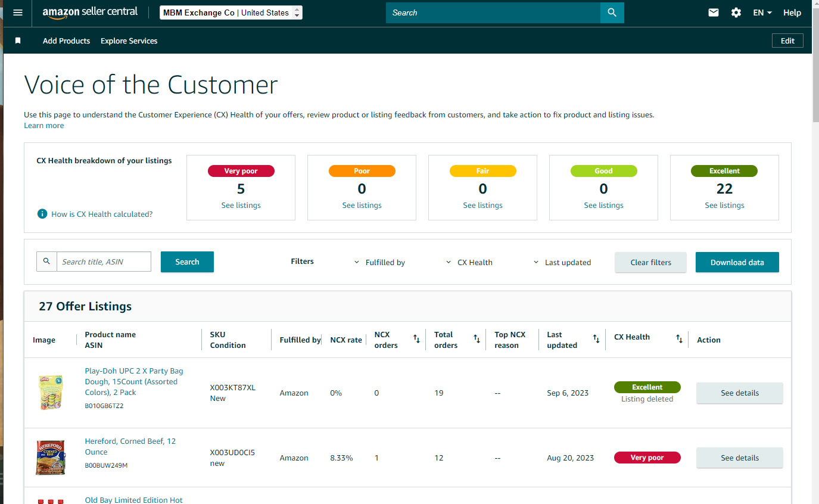Click the teal Search button
Viewport: 819px width, 504px height.
click(187, 262)
